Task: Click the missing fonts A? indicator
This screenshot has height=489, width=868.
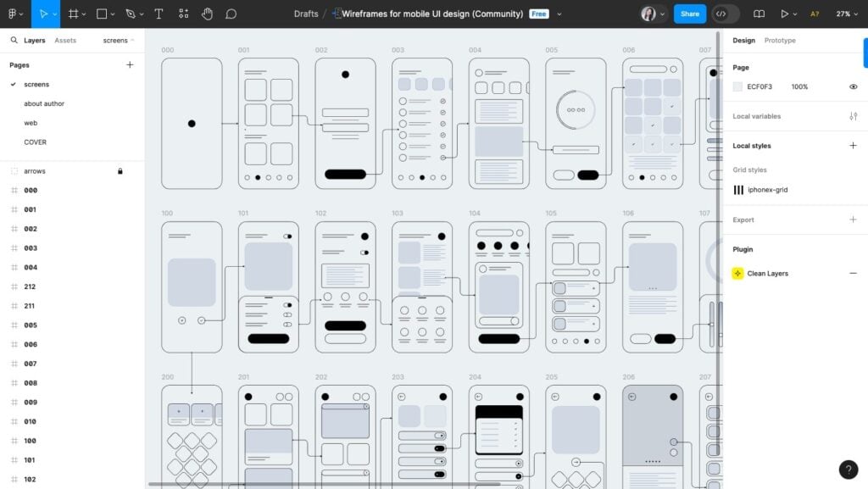Action: pos(815,14)
